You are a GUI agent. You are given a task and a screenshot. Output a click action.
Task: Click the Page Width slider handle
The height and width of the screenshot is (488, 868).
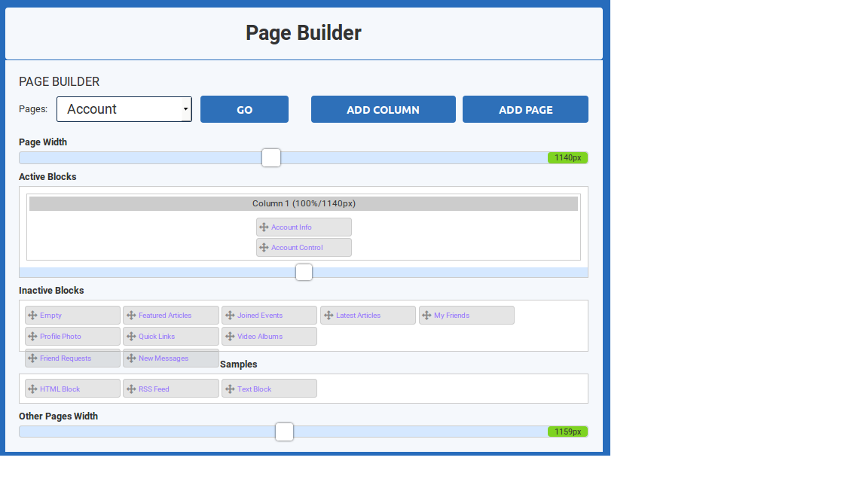click(271, 158)
